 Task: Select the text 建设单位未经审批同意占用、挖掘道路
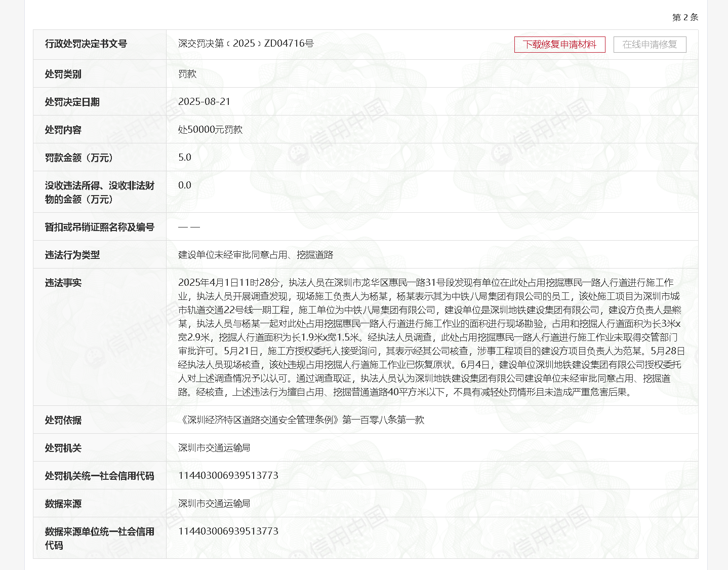click(256, 255)
